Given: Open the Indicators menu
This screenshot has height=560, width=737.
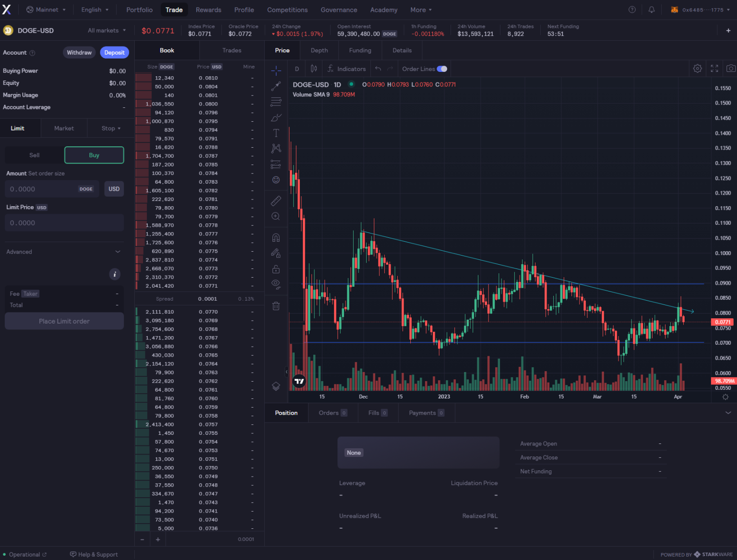Looking at the screenshot, I should [x=346, y=69].
